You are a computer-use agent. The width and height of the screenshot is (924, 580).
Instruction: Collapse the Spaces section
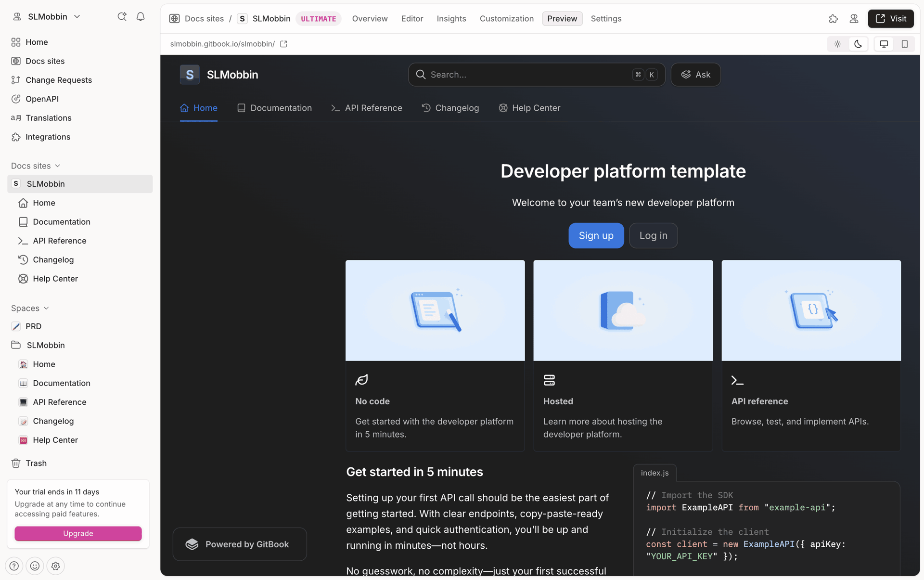pyautogui.click(x=30, y=309)
